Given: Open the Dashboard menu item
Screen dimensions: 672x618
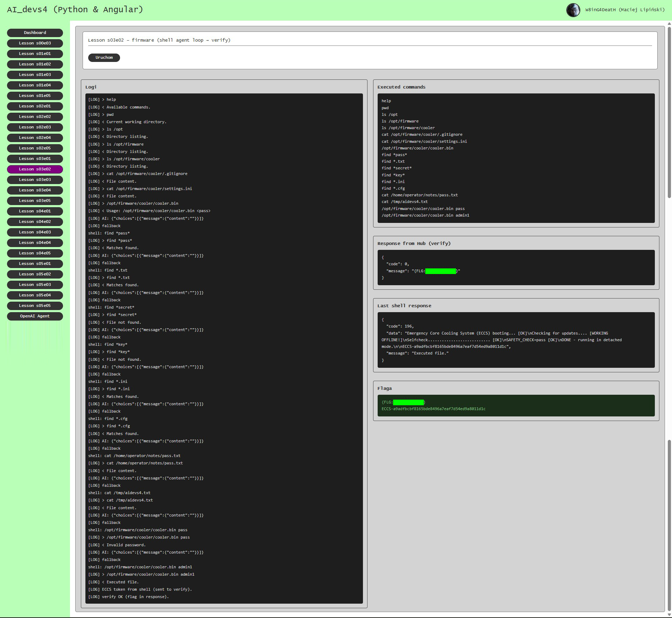Looking at the screenshot, I should coord(35,33).
